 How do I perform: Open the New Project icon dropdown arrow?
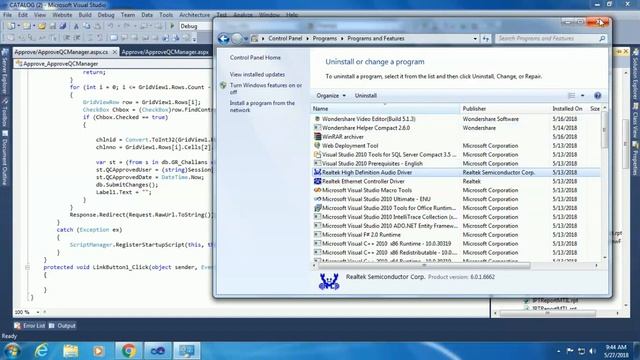coord(18,26)
